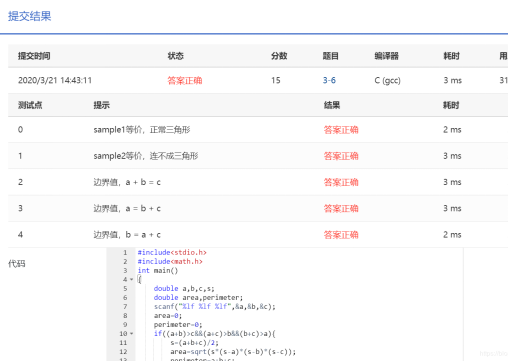The width and height of the screenshot is (508, 362).
Task: Click 答案正确 result for test point 4
Action: coord(341,235)
